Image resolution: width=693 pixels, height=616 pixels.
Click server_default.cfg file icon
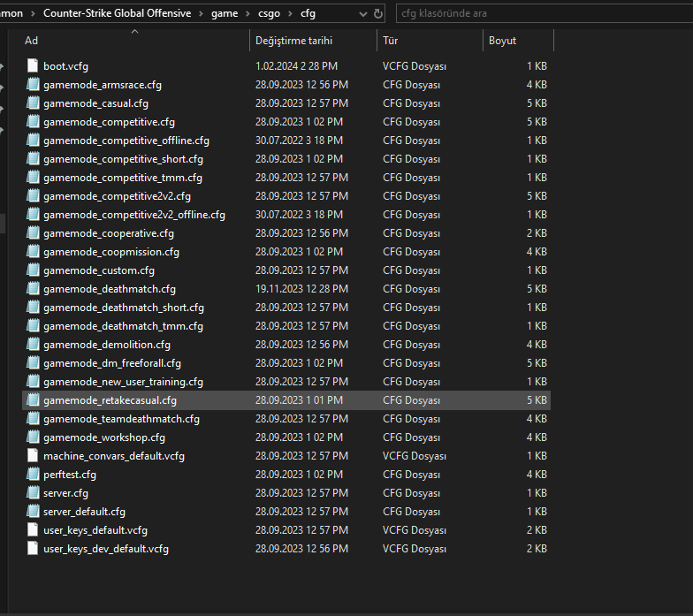(33, 511)
